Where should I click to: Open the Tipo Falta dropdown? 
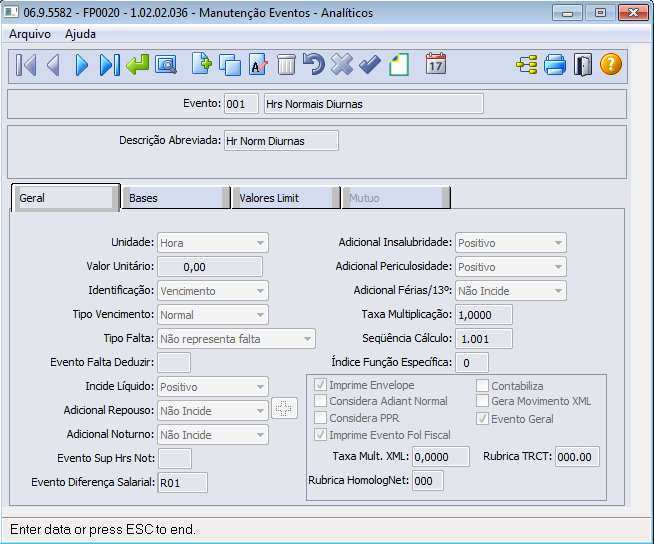point(236,339)
